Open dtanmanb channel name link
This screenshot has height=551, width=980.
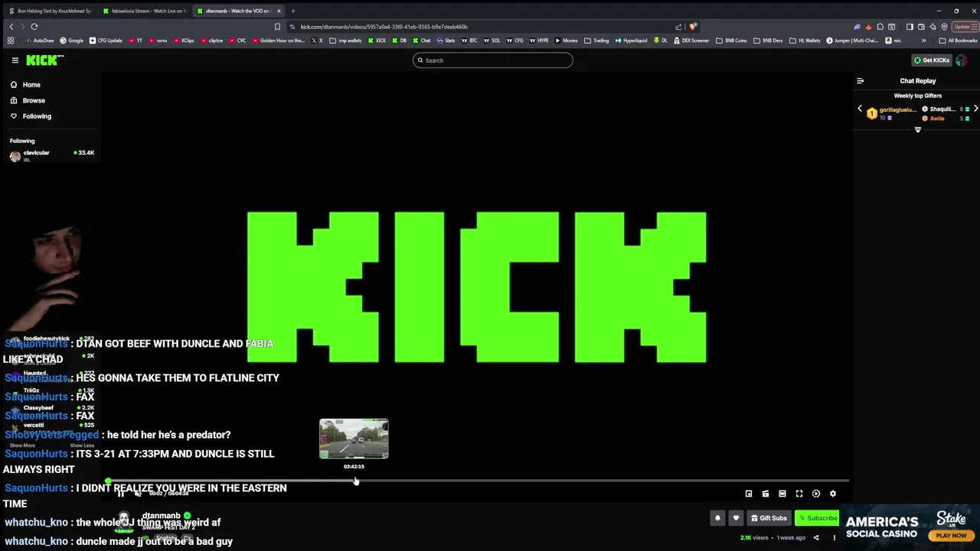(162, 516)
